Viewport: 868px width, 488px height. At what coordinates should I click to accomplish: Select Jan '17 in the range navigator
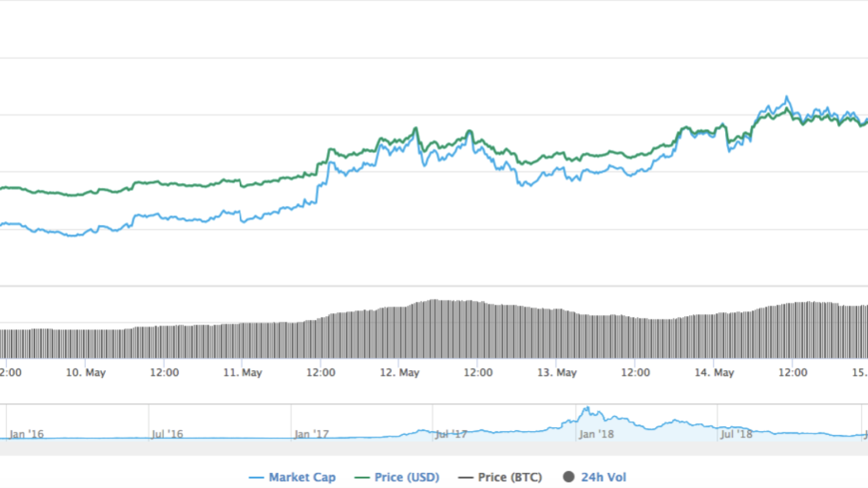[311, 434]
